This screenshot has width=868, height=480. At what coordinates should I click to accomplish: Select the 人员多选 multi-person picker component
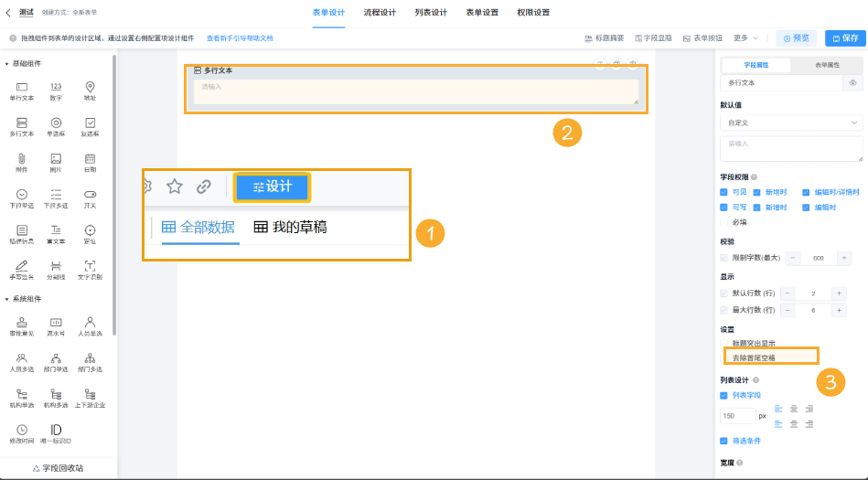pos(22,363)
